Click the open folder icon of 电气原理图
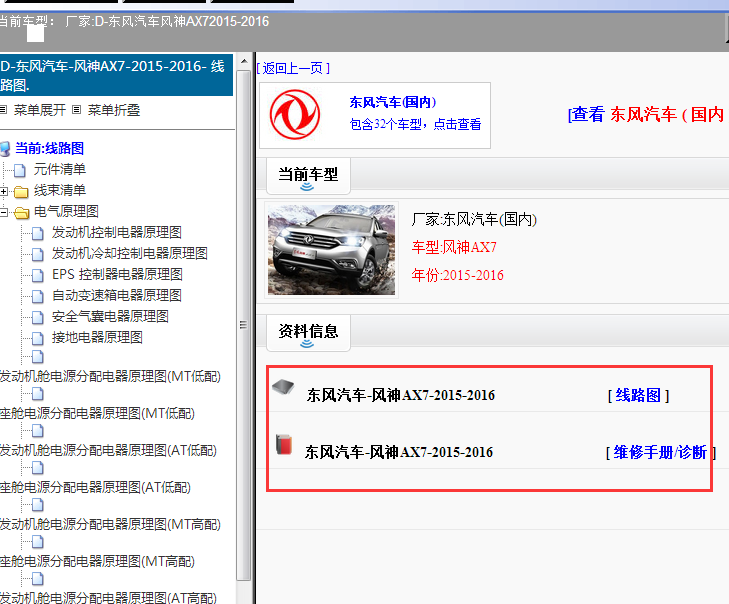 click(x=21, y=212)
